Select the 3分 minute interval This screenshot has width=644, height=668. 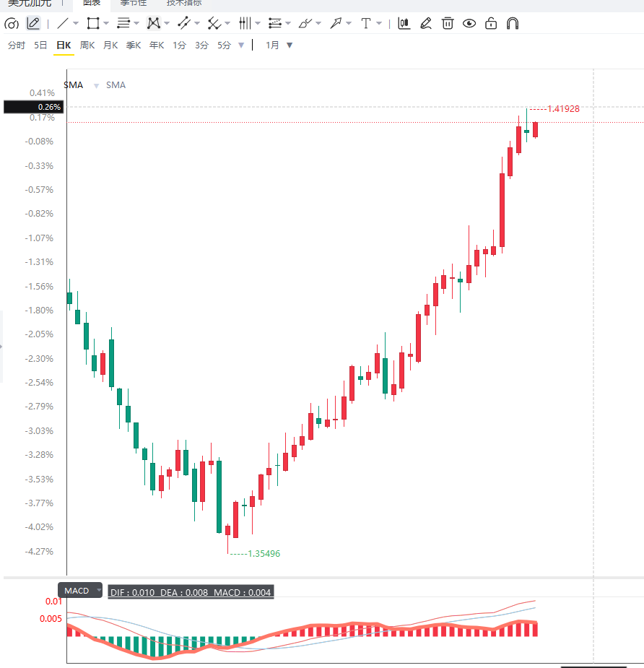click(x=201, y=45)
